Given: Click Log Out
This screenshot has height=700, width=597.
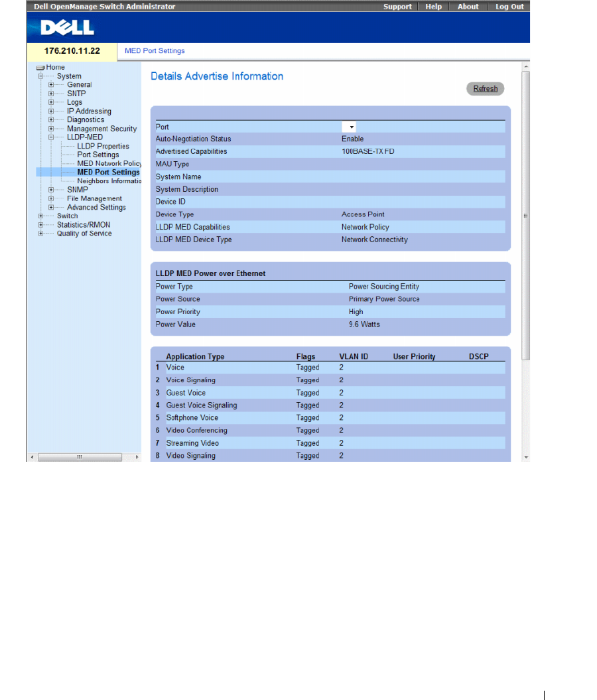Looking at the screenshot, I should coord(509,7).
